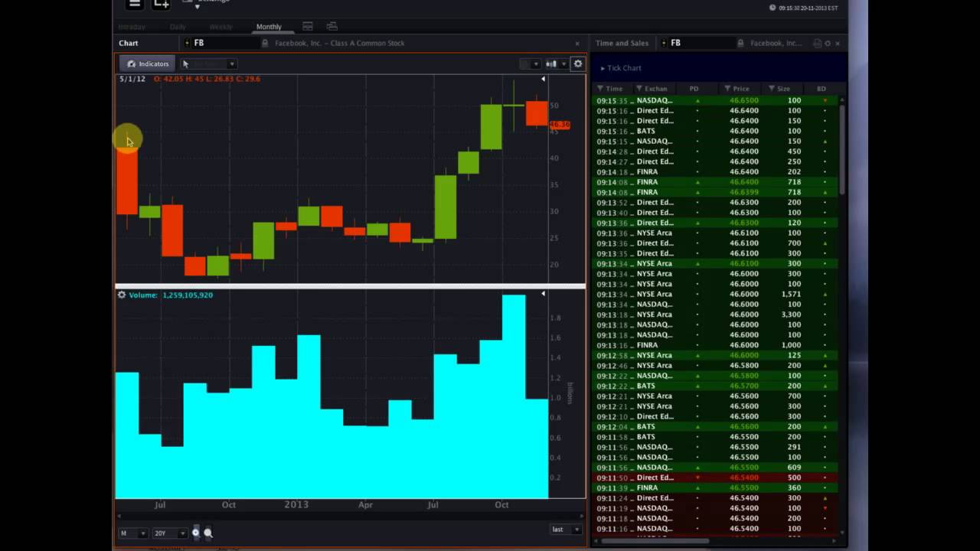Image resolution: width=980 pixels, height=551 pixels.
Task: Filter by the Price column header
Action: [x=738, y=89]
